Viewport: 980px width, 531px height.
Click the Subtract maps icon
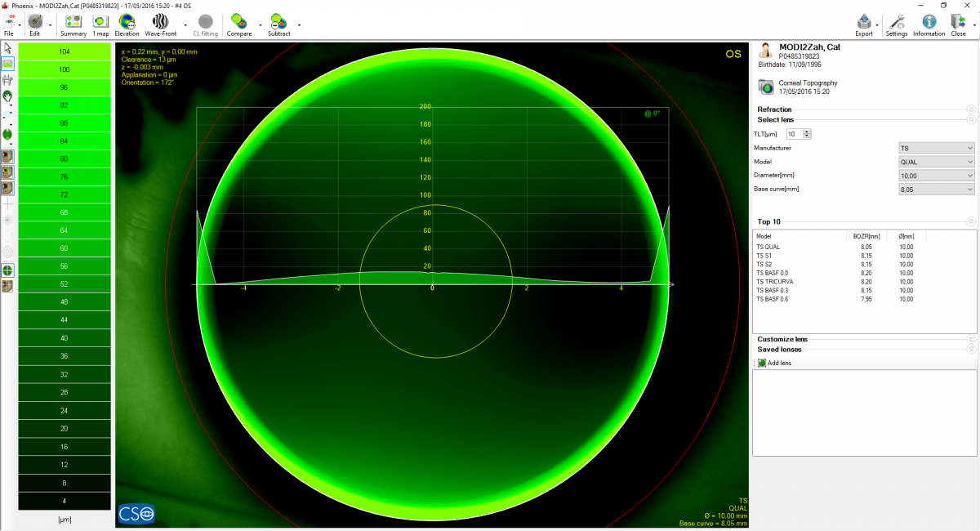(x=278, y=25)
